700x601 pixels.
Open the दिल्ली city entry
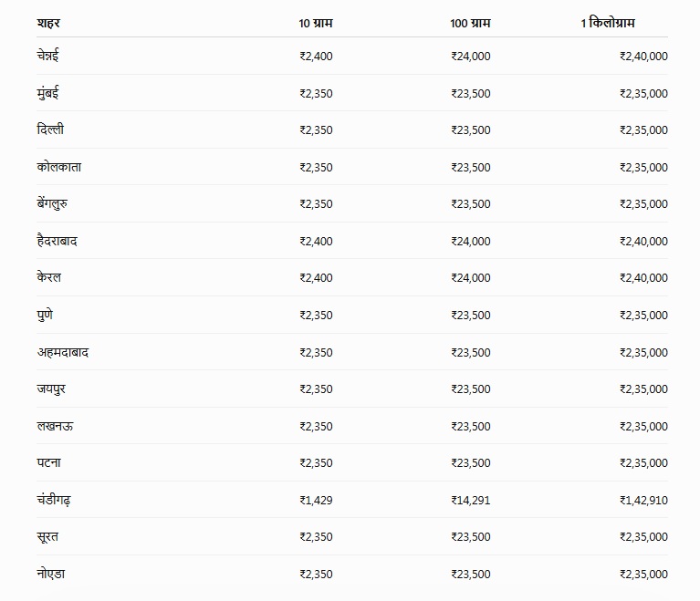[x=50, y=130]
